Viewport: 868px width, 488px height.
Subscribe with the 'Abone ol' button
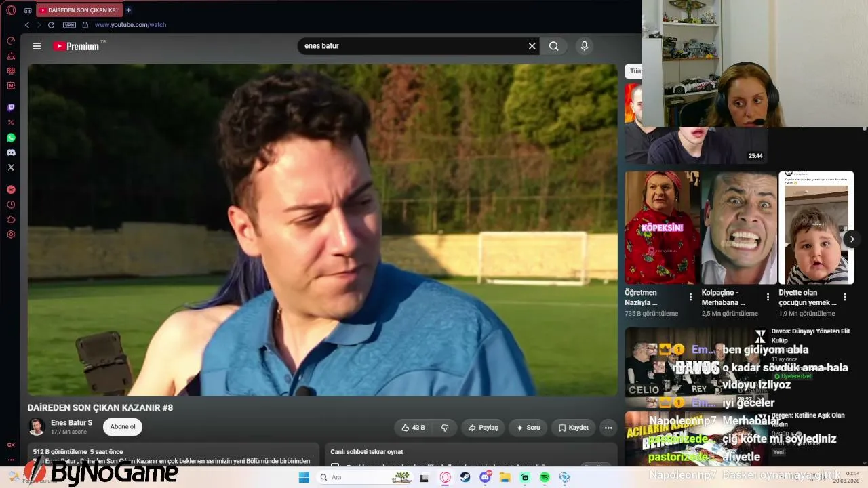tap(123, 427)
